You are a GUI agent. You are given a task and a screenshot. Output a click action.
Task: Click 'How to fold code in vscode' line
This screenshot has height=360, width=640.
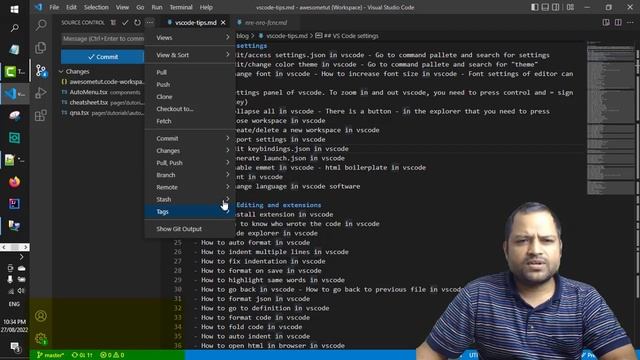pyautogui.click(x=251, y=327)
